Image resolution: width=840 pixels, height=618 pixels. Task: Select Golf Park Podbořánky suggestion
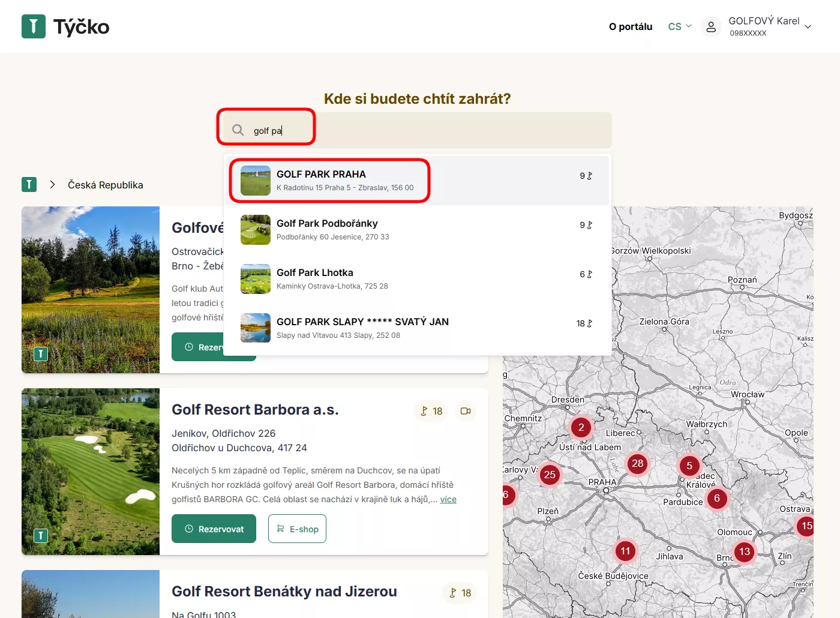(417, 230)
